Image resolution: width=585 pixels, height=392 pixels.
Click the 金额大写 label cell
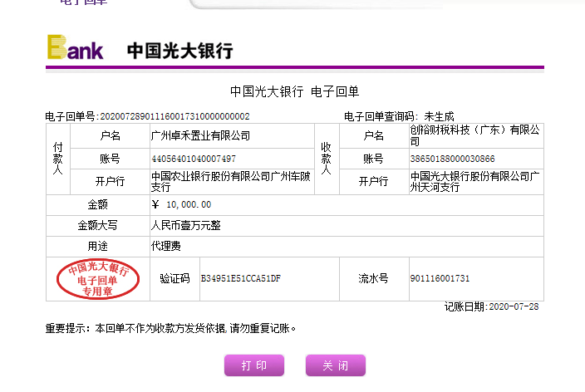click(98, 225)
